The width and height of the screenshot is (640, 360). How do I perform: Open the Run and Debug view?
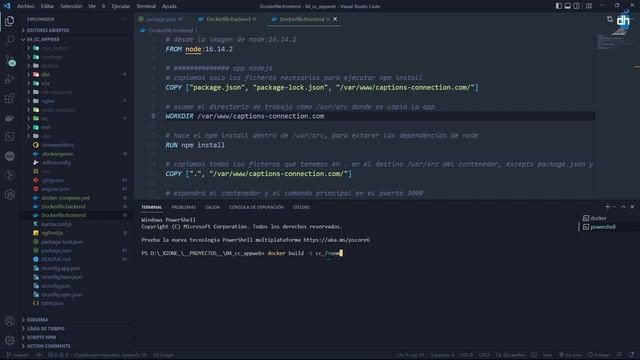pyautogui.click(x=9, y=79)
